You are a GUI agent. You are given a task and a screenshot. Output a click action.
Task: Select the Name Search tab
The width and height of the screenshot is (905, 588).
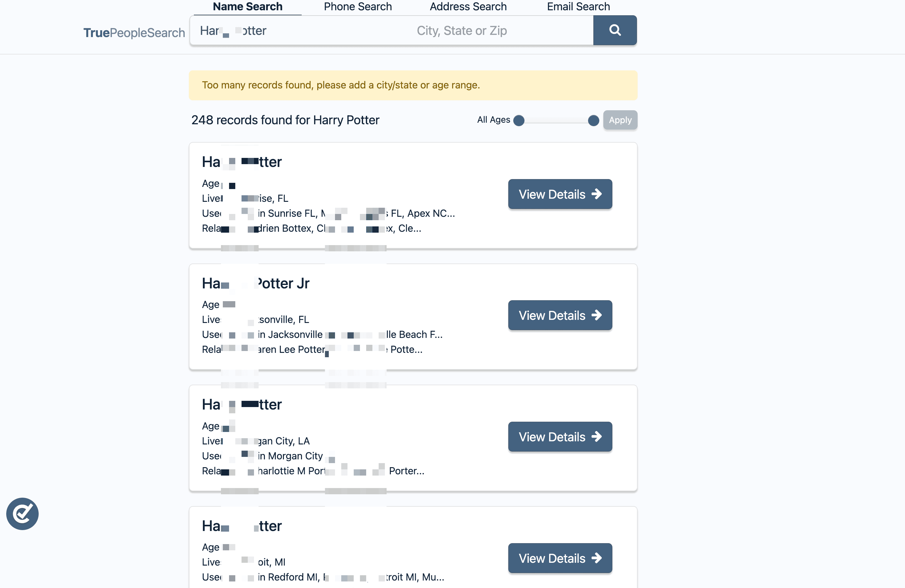tap(247, 7)
